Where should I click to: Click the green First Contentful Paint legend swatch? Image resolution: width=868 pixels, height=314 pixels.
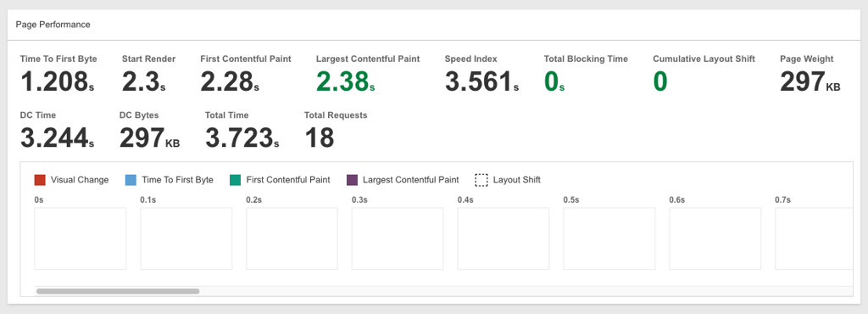[x=236, y=180]
